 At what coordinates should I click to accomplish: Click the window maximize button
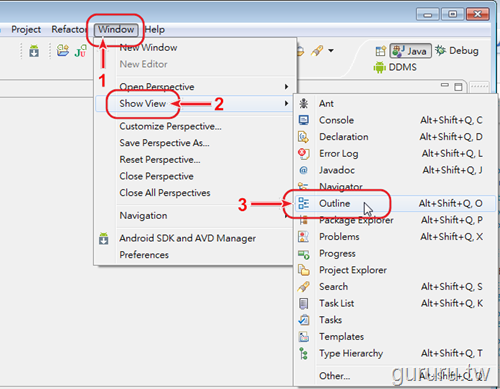pos(452,14)
